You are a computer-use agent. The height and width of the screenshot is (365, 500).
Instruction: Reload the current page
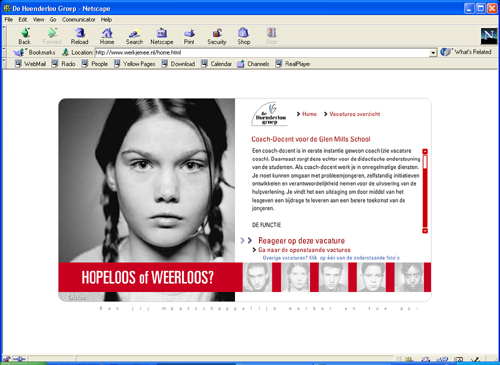(x=79, y=33)
